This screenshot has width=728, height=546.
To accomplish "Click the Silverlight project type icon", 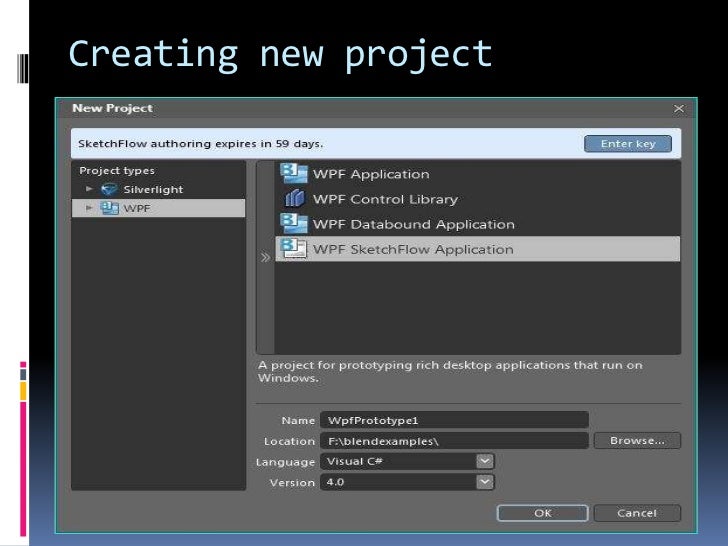I will (x=110, y=189).
